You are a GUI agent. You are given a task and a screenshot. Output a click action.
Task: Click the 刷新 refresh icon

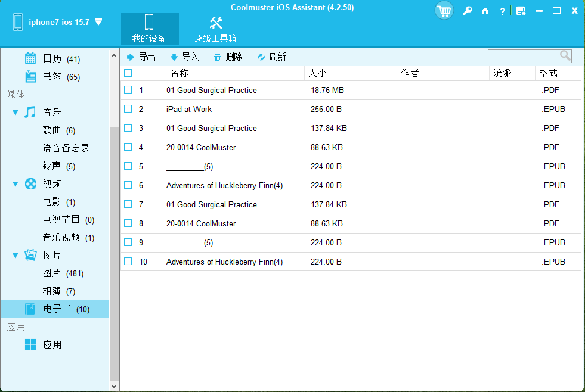pyautogui.click(x=261, y=57)
